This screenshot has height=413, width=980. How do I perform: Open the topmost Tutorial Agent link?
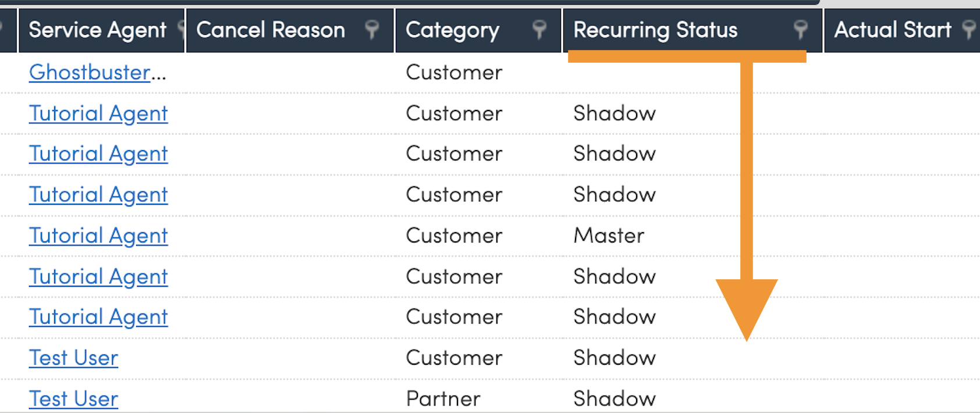point(98,113)
